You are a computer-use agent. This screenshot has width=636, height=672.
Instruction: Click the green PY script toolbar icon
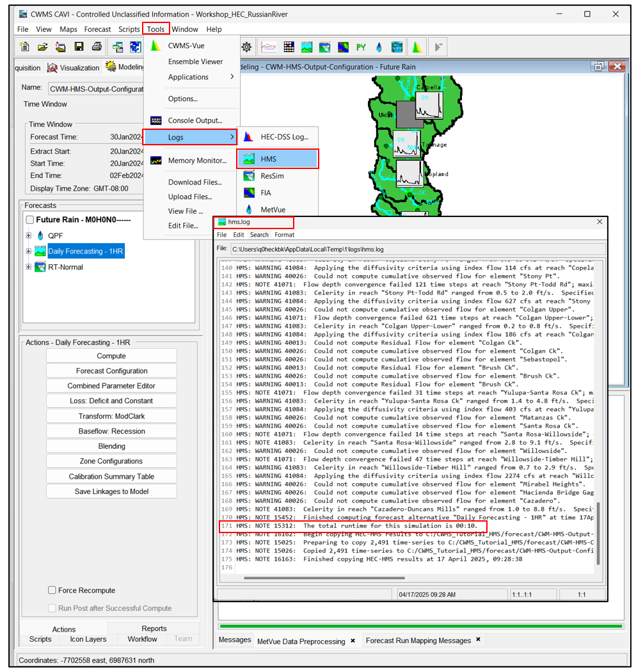[362, 47]
